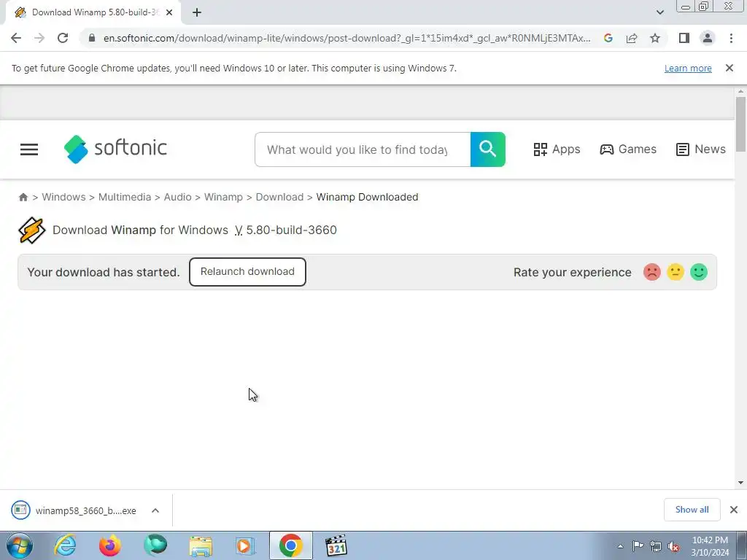The width and height of the screenshot is (747, 560).
Task: Launch Firefox from the taskbar
Action: click(x=110, y=545)
